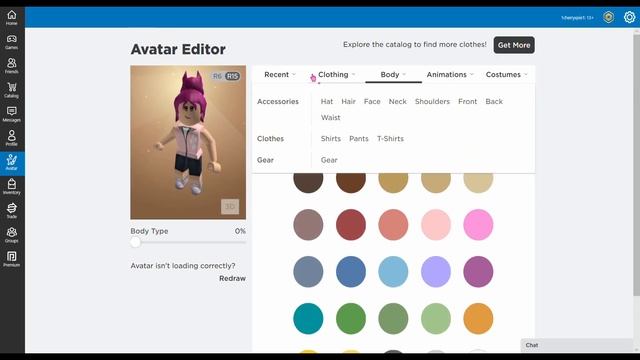Expand the Costumes dropdown tab
Image resolution: width=640 pixels, height=360 pixels.
click(x=507, y=75)
